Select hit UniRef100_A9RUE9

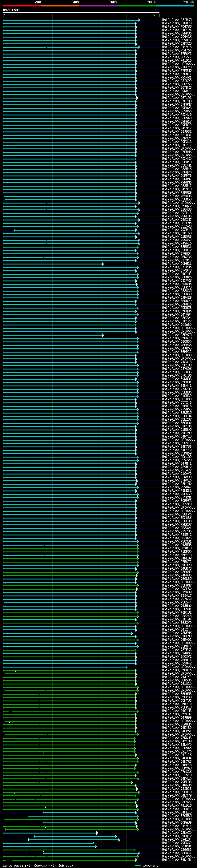point(177,193)
